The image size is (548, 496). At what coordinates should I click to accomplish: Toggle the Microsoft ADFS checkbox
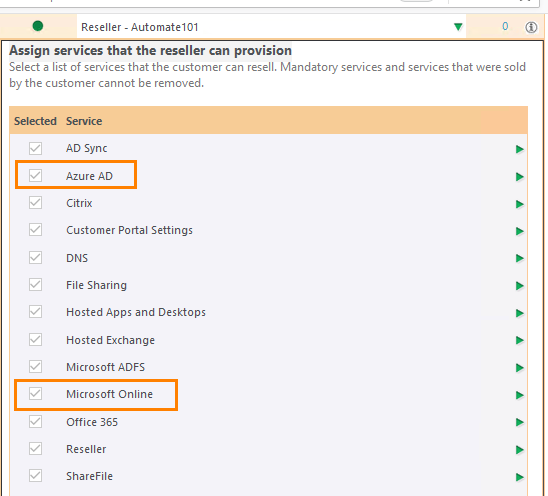point(35,367)
